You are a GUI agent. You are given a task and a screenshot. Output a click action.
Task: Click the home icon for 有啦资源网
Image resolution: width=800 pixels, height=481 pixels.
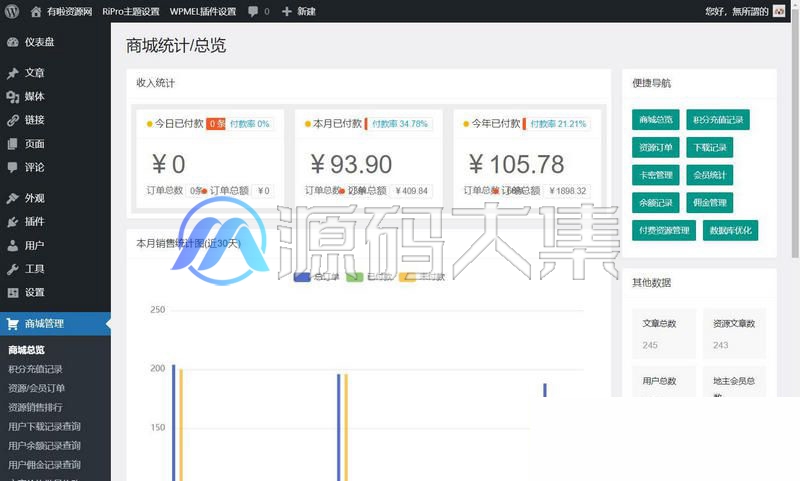[36, 11]
